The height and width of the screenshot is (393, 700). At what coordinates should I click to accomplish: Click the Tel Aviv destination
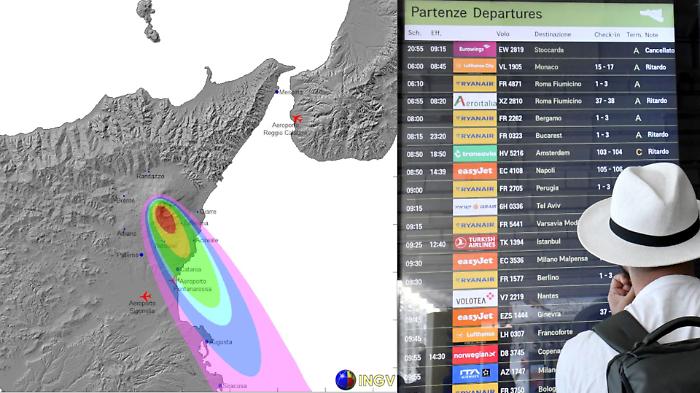pyautogui.click(x=549, y=206)
